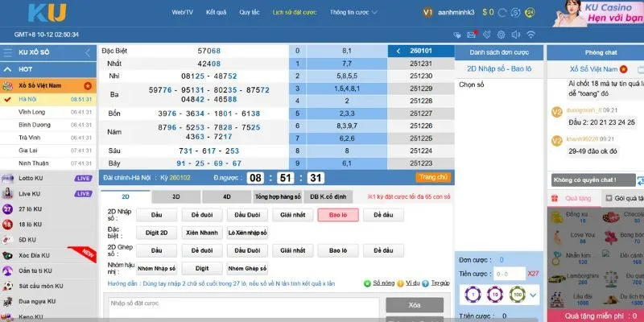Click the Xóa button
644x322 pixels.
pyautogui.click(x=415, y=305)
